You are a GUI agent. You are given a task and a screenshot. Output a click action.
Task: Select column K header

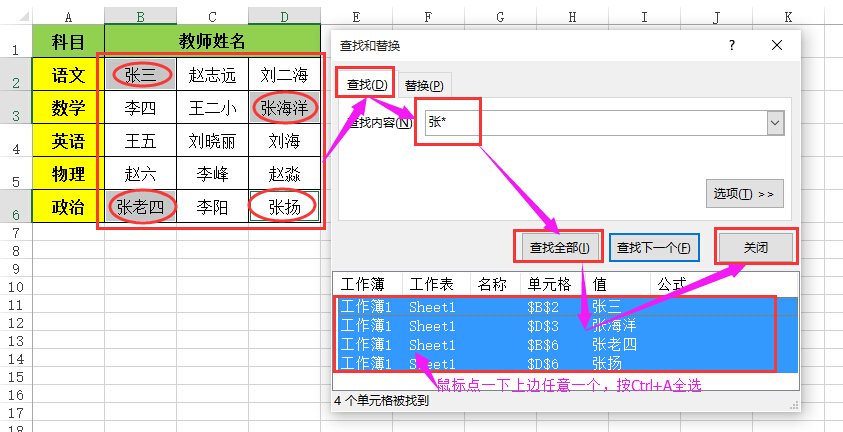pyautogui.click(x=788, y=17)
